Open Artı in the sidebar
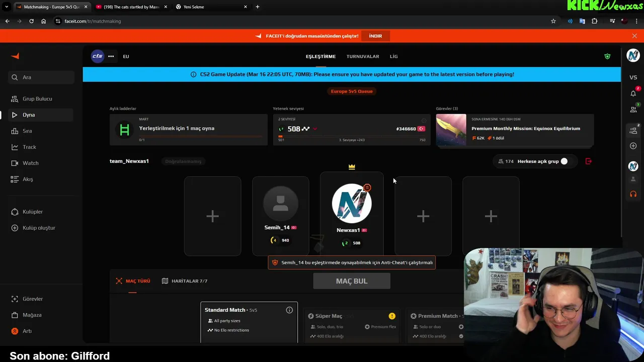This screenshot has height=362, width=644. (41, 331)
